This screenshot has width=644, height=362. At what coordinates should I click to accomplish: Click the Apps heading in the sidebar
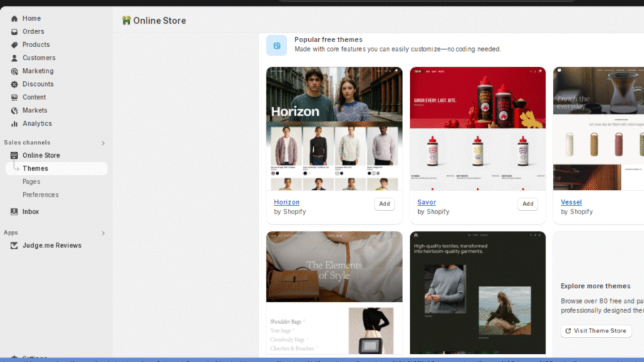point(11,233)
